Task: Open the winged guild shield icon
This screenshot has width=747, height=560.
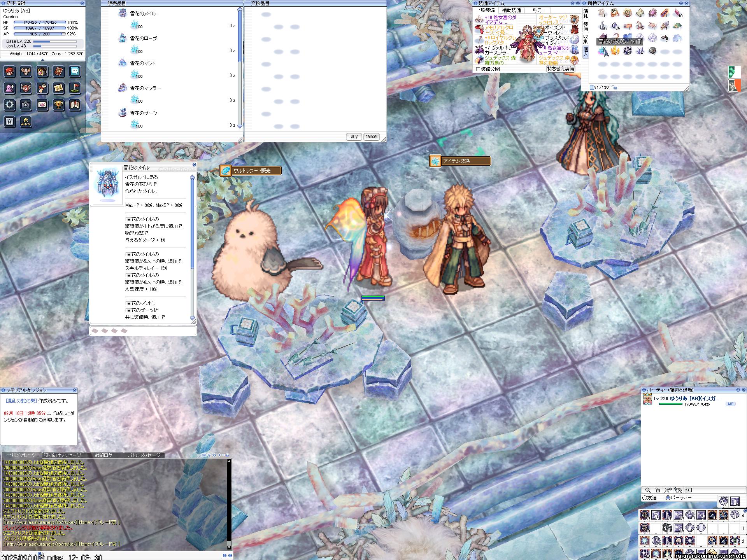Action: pyautogui.click(x=26, y=88)
